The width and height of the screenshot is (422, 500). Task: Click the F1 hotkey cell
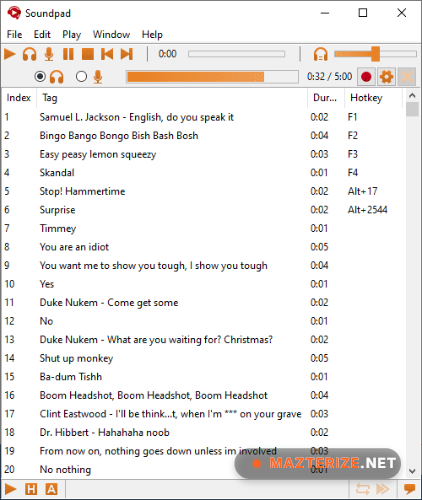pos(352,117)
